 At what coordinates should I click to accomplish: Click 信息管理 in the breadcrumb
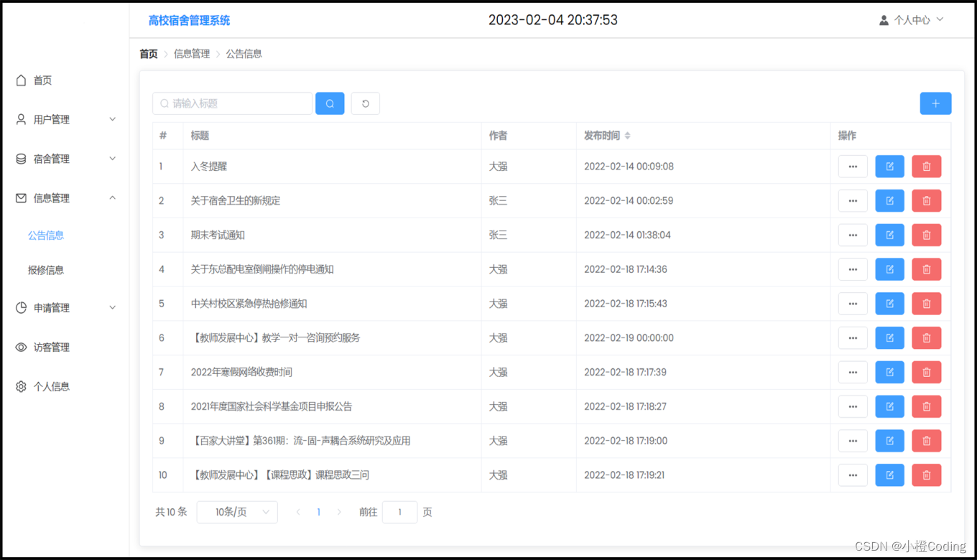point(192,54)
